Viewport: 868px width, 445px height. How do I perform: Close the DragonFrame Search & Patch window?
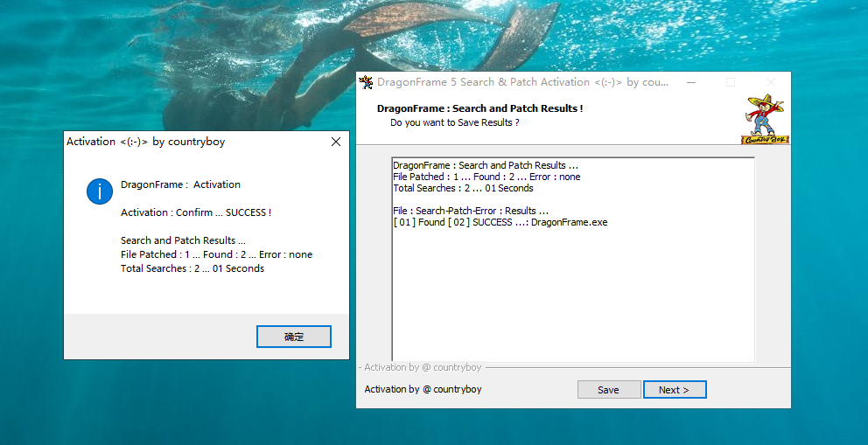tap(771, 82)
